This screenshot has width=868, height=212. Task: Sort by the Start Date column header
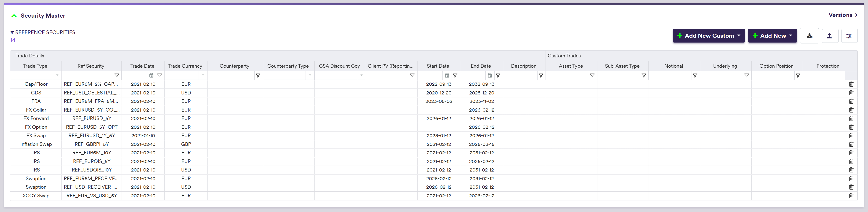(x=438, y=66)
